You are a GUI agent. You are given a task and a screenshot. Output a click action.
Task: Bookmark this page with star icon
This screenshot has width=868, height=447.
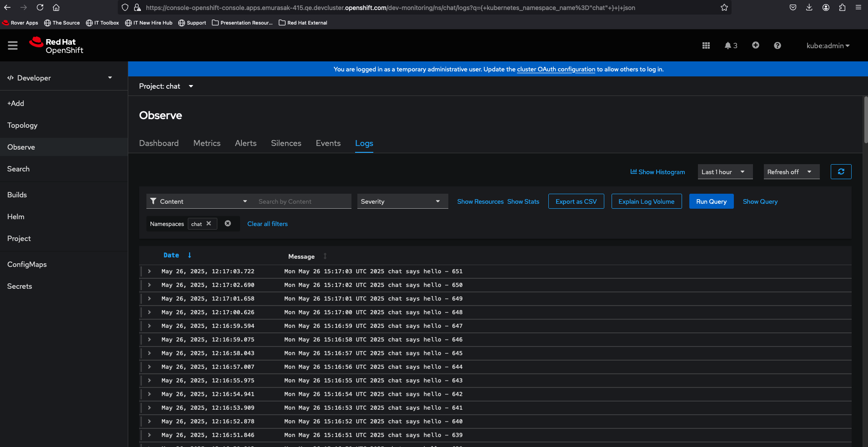coord(724,8)
